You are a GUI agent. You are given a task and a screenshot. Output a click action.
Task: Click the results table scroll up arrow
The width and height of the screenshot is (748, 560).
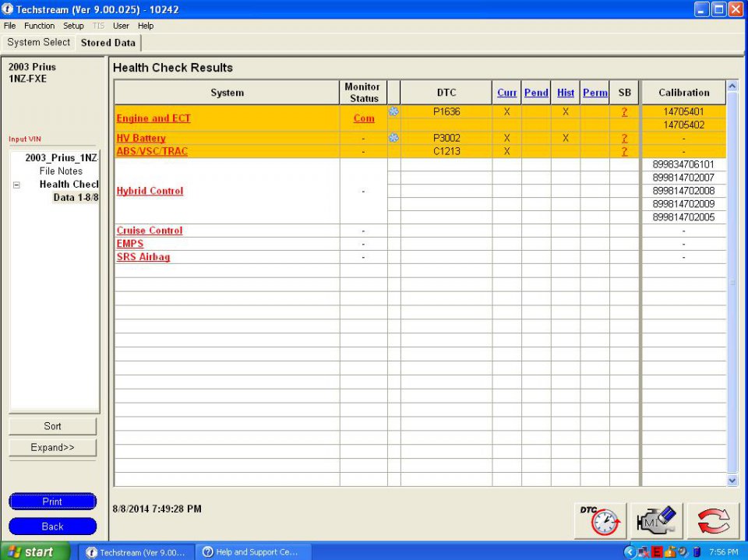(732, 86)
